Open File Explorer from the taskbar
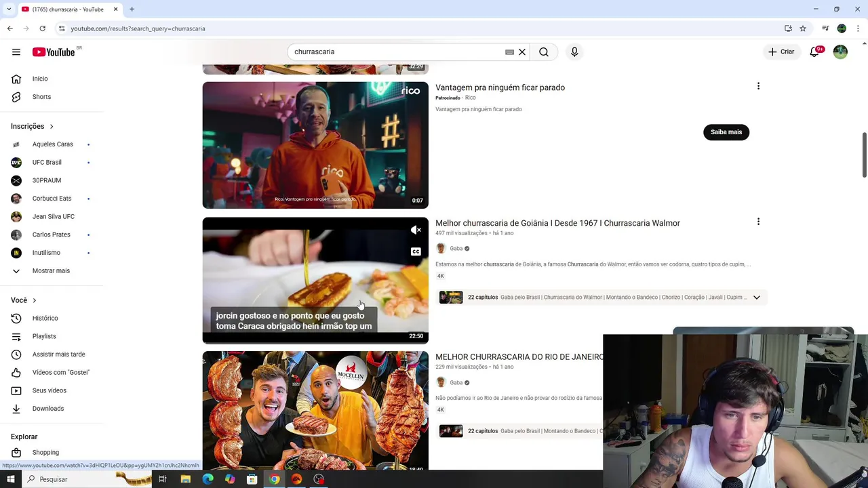Screen dimensions: 868x488 (185, 479)
